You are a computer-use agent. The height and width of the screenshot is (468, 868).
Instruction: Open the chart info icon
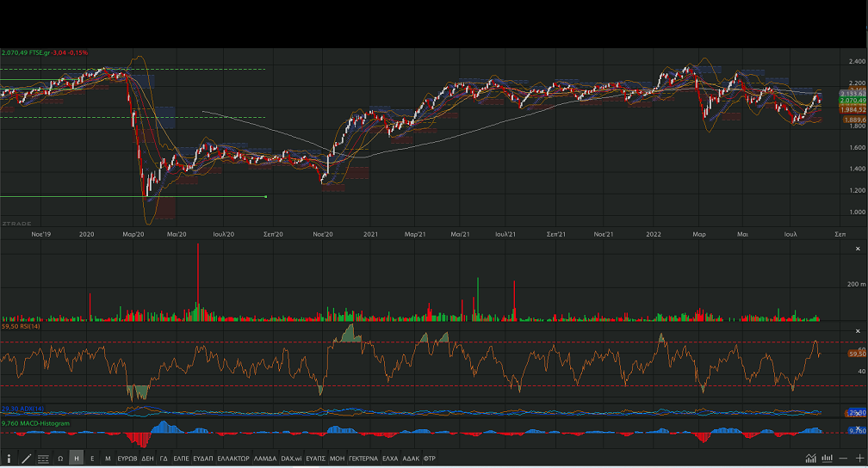[x=9, y=459]
